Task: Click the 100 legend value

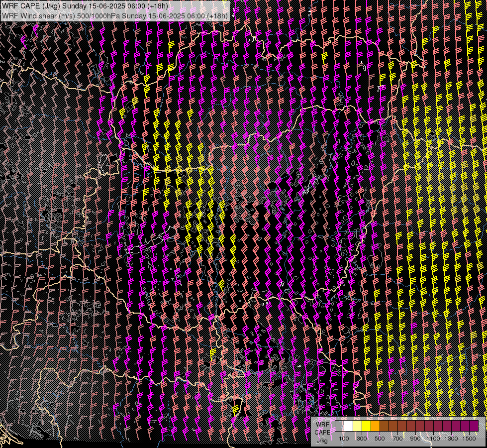Action: pos(344,439)
